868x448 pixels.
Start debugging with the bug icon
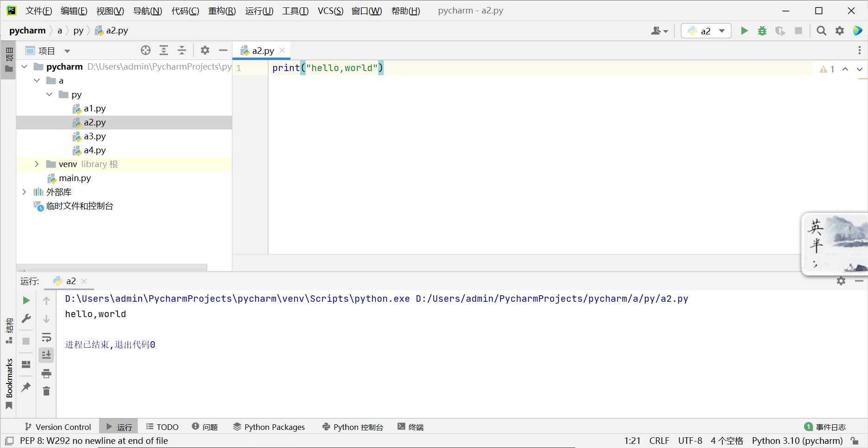tap(762, 31)
